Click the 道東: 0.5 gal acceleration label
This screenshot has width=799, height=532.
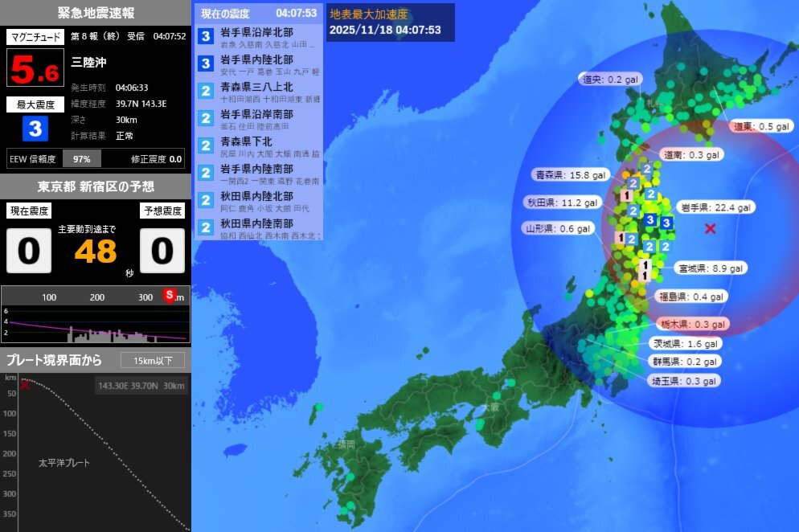tap(760, 125)
